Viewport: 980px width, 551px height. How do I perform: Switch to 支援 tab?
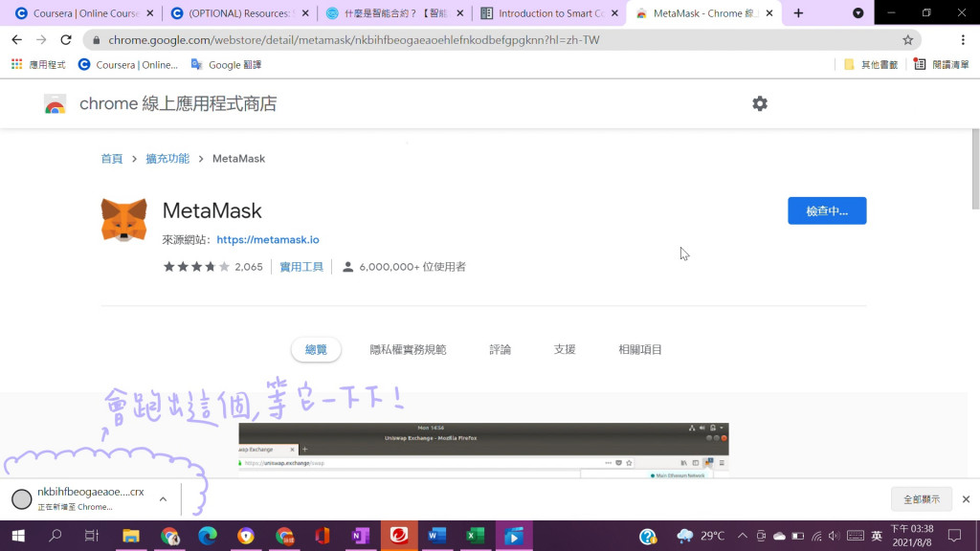click(x=565, y=350)
